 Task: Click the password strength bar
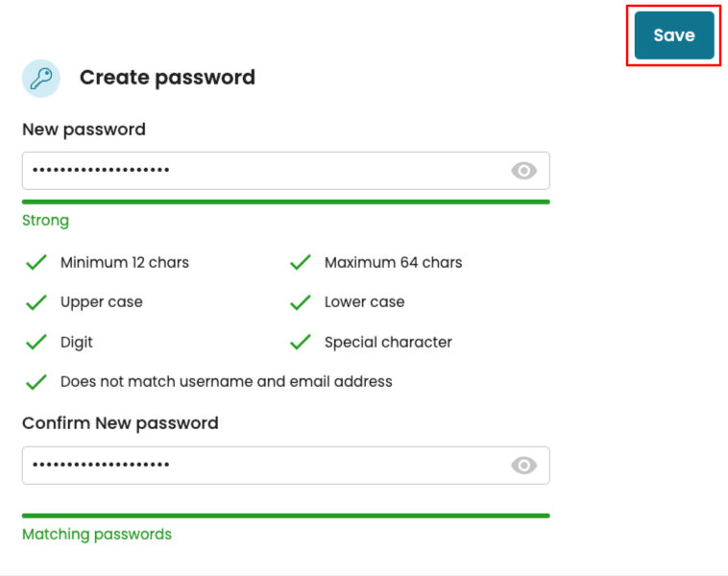click(x=285, y=202)
